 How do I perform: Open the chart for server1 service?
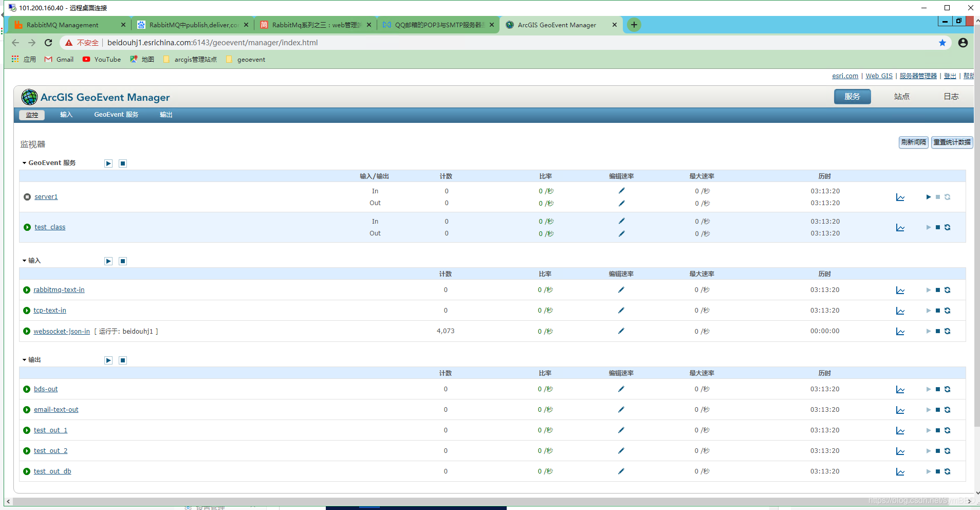[x=900, y=197]
